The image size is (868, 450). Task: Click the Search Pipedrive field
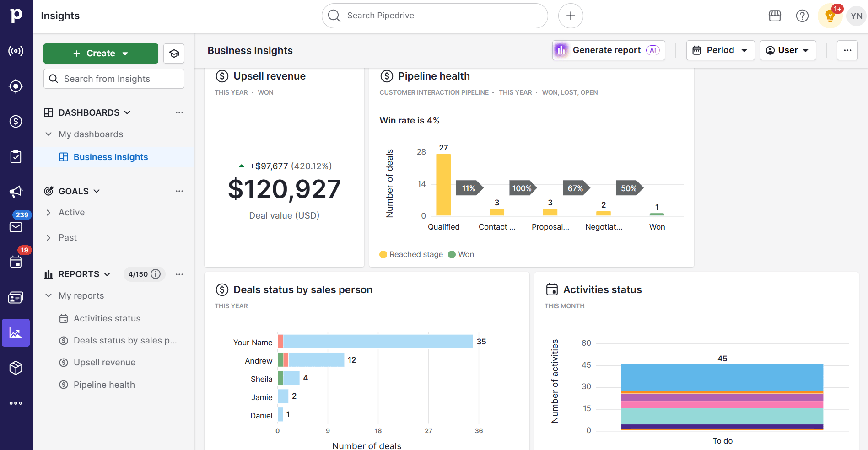[x=434, y=15]
